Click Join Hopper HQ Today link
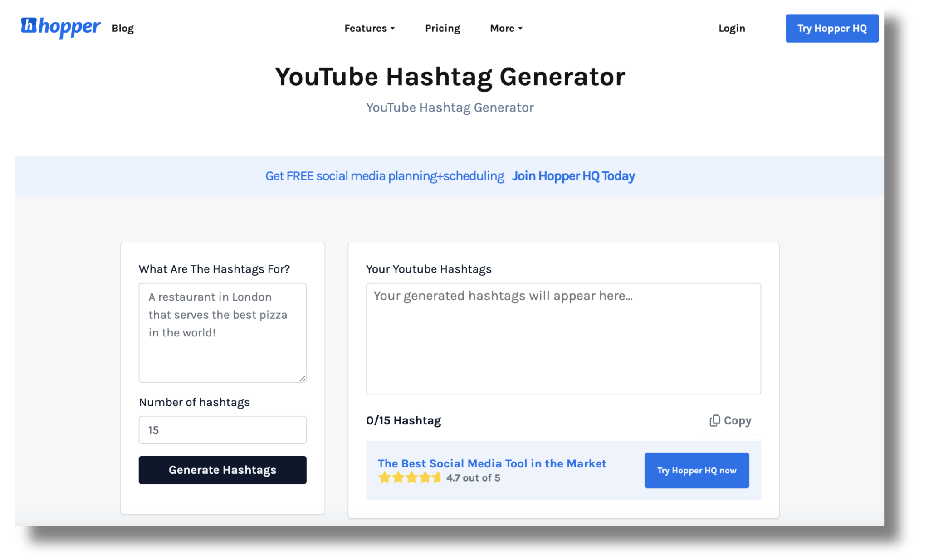 coord(573,176)
